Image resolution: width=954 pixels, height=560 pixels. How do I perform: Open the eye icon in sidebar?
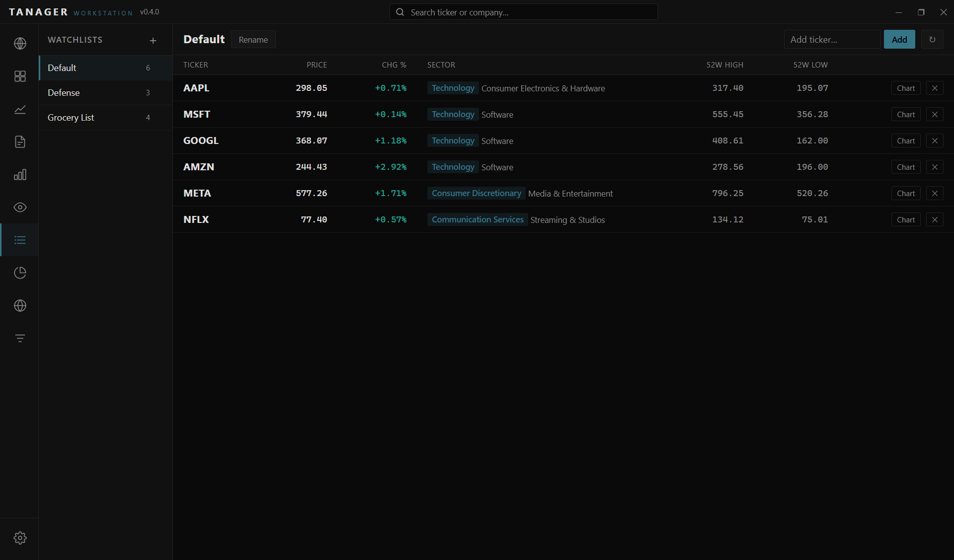pyautogui.click(x=20, y=208)
